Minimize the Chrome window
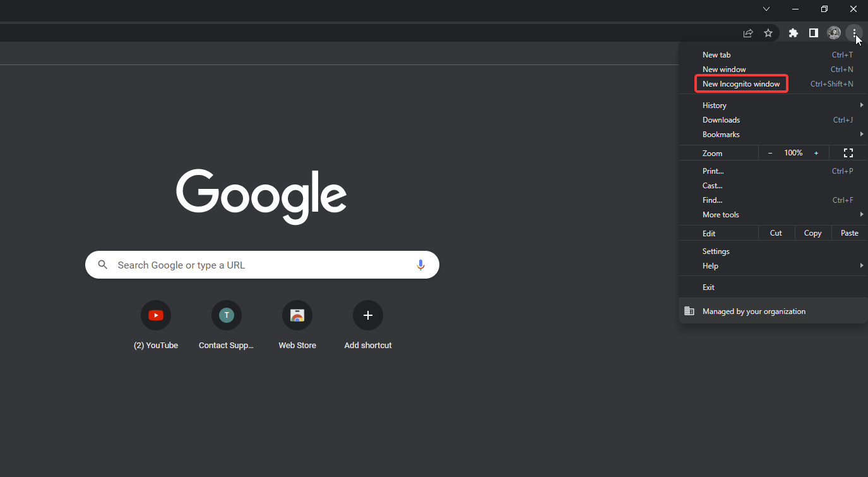Image resolution: width=868 pixels, height=477 pixels. coord(795,9)
